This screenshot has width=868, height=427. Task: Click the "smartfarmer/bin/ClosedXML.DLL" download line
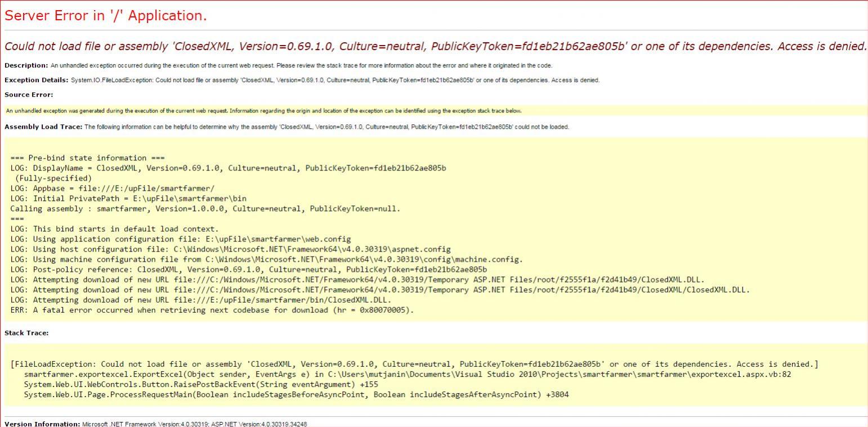point(200,300)
